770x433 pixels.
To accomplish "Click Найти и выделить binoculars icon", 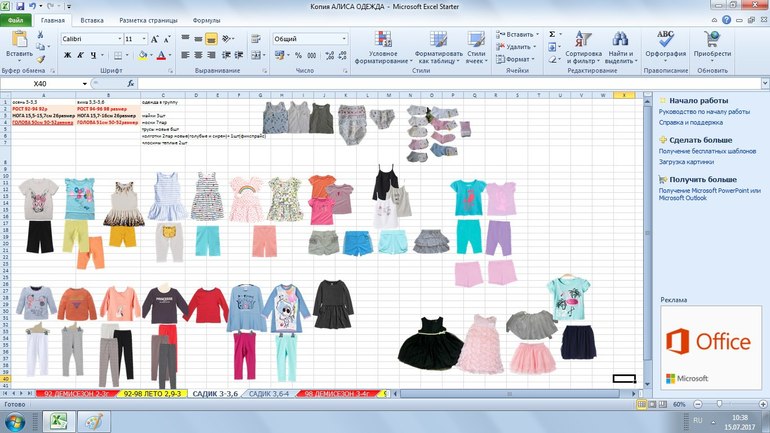I will click(x=620, y=38).
